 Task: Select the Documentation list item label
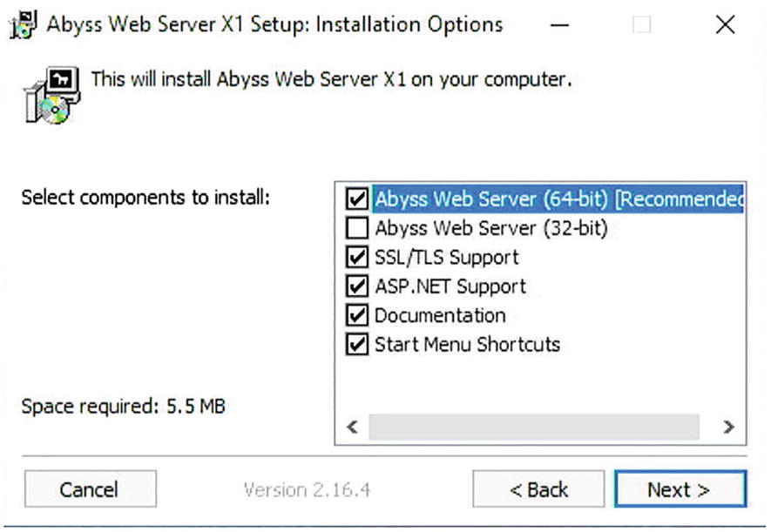pyautogui.click(x=440, y=315)
